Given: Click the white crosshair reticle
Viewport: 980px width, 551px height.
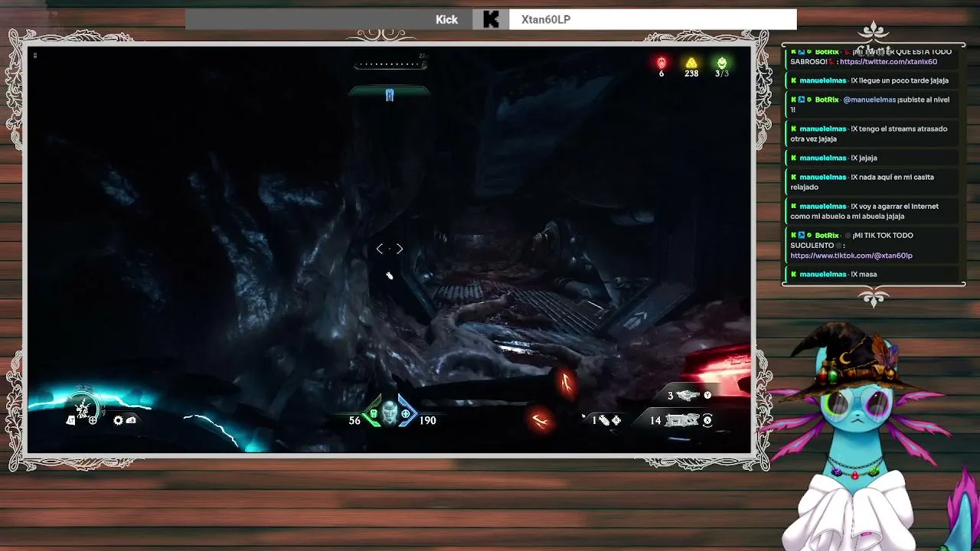Looking at the screenshot, I should coord(390,249).
